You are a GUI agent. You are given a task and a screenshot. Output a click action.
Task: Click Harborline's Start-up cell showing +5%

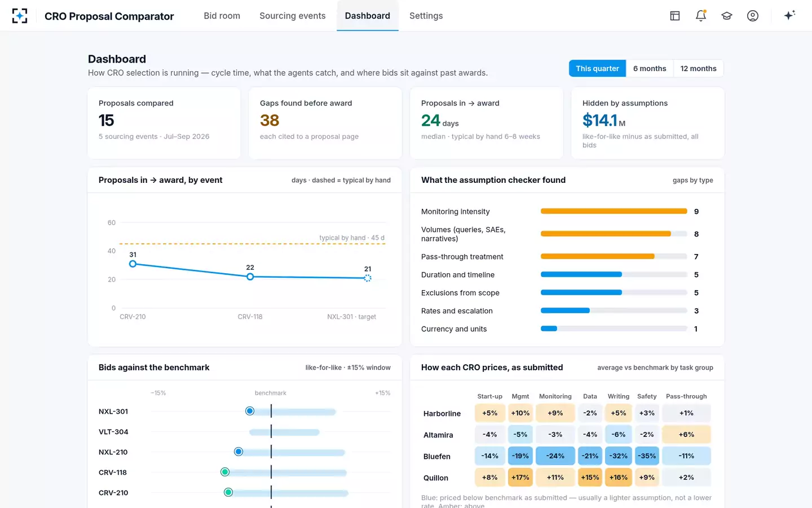click(x=489, y=413)
